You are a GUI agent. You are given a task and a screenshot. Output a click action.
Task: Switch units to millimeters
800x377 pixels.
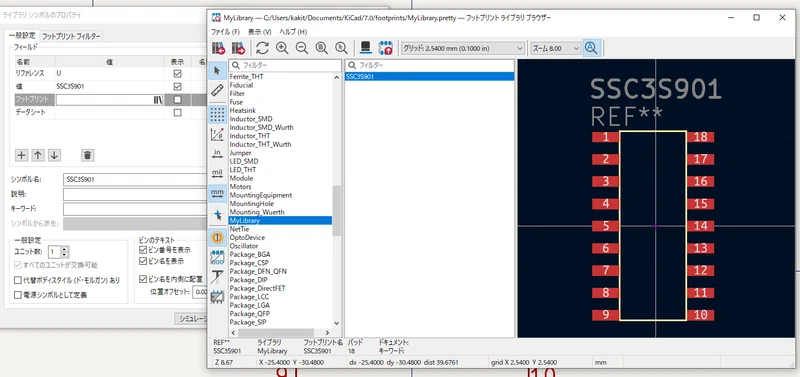[217, 194]
